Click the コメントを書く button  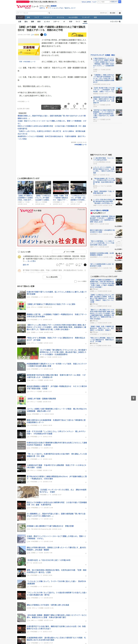pos(69,252)
